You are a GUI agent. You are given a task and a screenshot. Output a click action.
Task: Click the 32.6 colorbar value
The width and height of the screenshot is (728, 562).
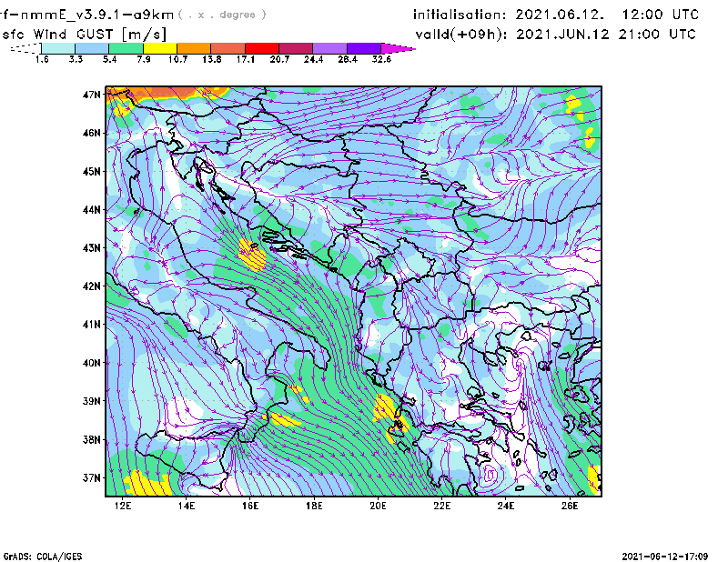point(381,59)
